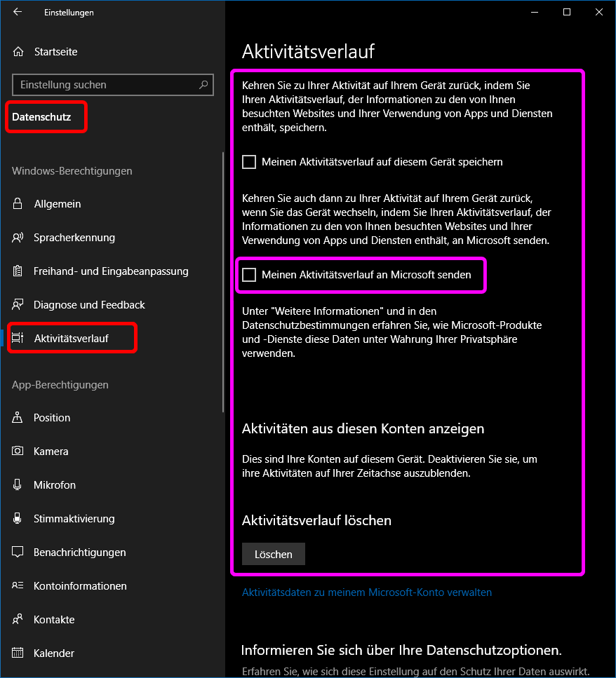616x678 pixels.
Task: Click the back arrow icon
Action: (18, 12)
